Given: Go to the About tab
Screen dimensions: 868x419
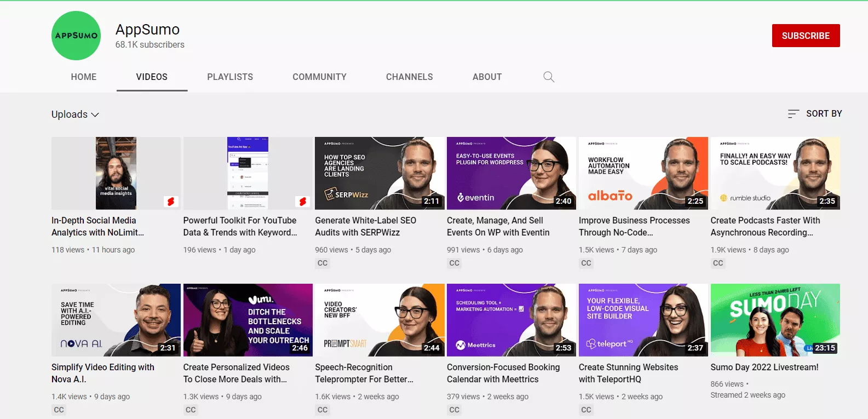Looking at the screenshot, I should click(x=487, y=77).
